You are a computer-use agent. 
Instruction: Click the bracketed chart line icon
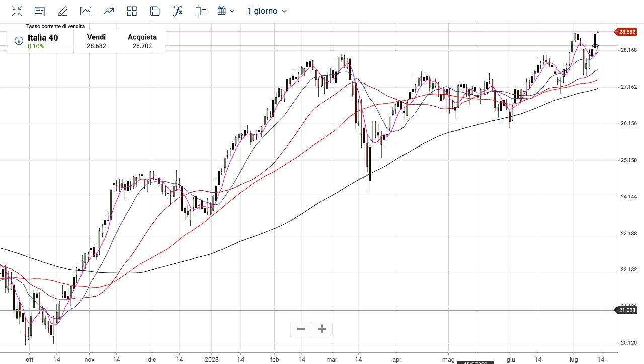(x=86, y=11)
